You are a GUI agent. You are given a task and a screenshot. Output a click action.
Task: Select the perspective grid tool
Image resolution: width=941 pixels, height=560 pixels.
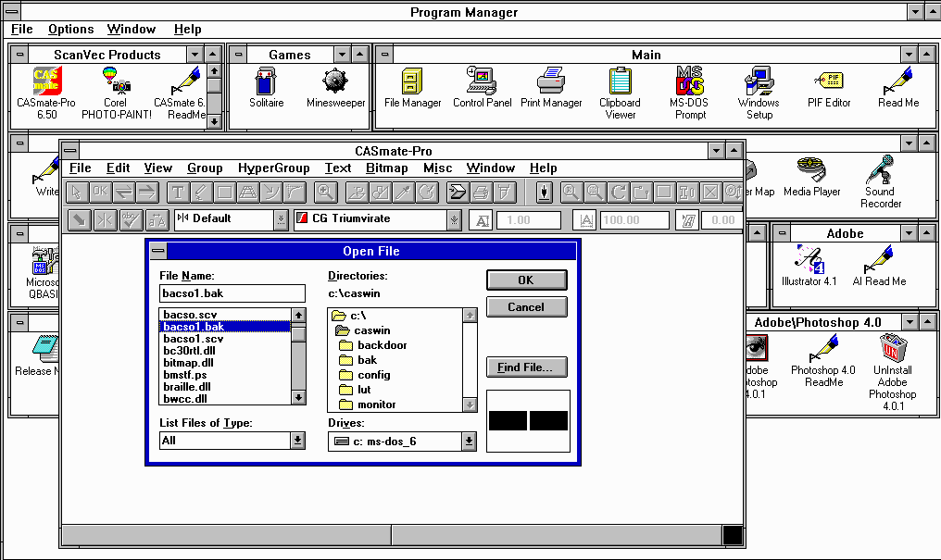coord(248,192)
